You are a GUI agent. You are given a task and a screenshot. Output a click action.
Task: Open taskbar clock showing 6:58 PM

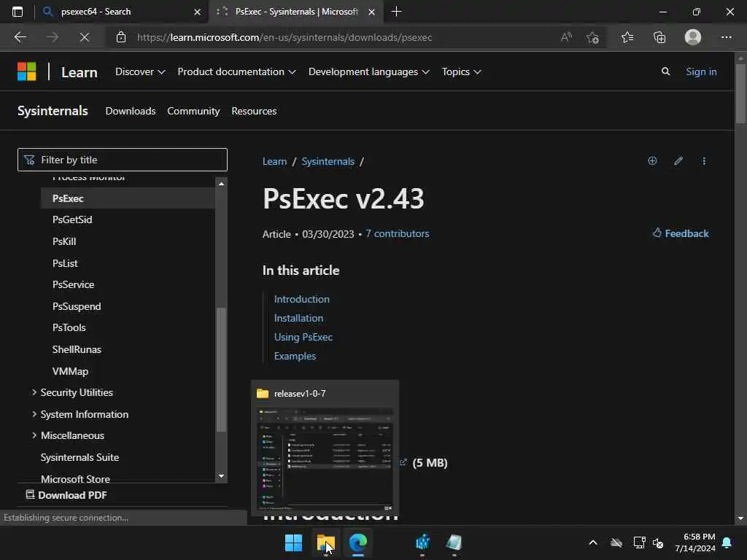click(695, 542)
